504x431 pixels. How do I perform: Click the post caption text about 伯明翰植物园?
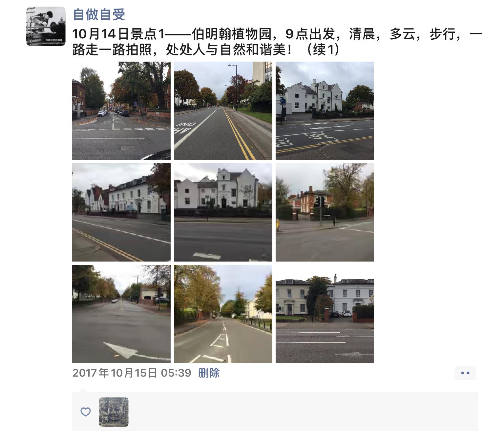click(x=277, y=42)
